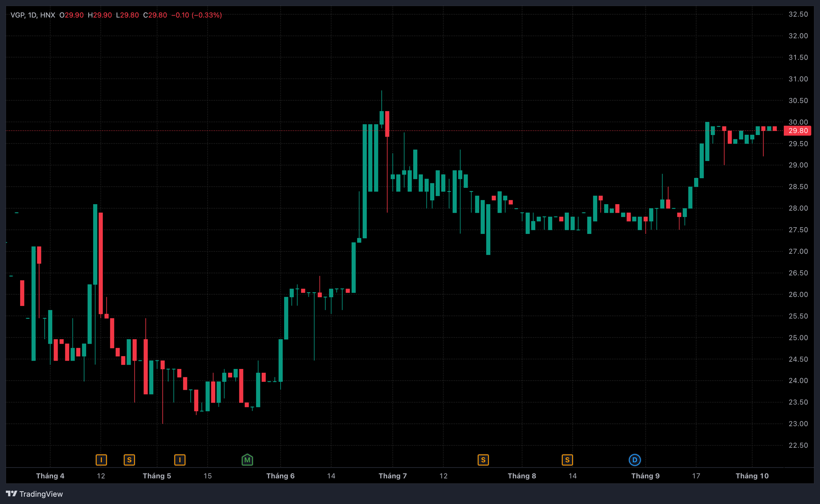Click the change value −0.10 (−0.33%)

[196, 15]
